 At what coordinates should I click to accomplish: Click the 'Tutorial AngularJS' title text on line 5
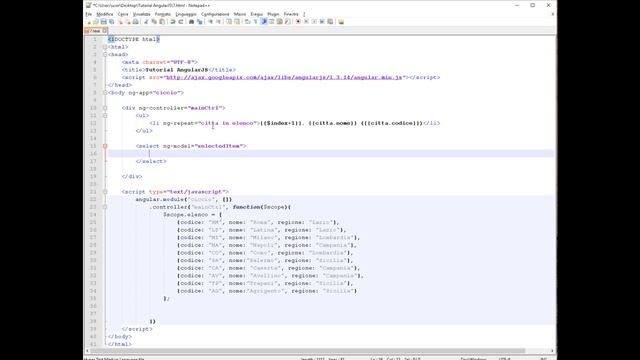coord(177,70)
